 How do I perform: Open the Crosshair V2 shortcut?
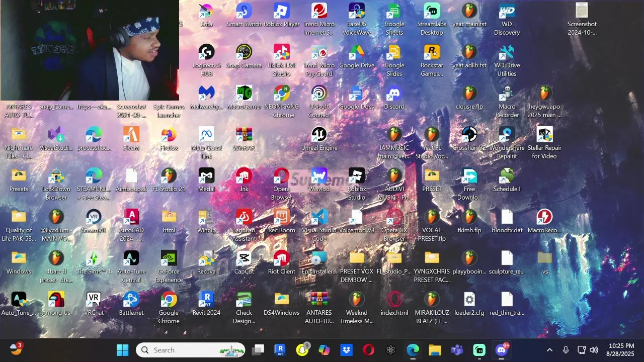[x=469, y=139]
